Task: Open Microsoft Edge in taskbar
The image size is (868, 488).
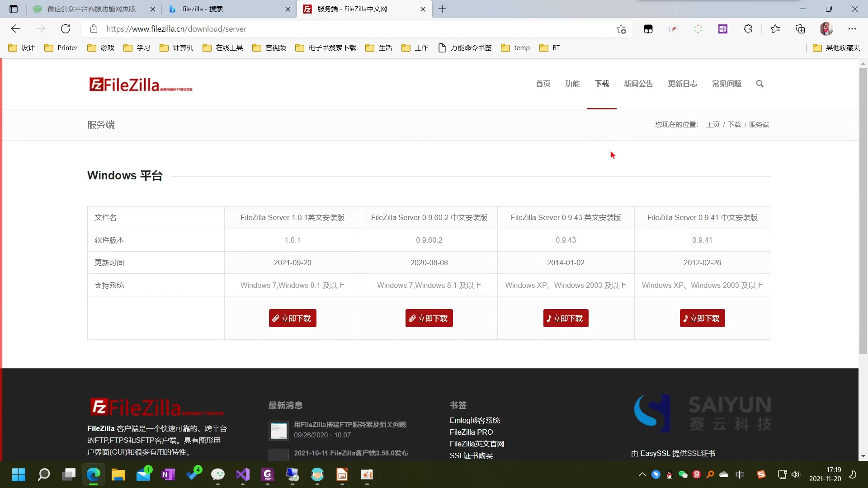Action: pyautogui.click(x=94, y=474)
